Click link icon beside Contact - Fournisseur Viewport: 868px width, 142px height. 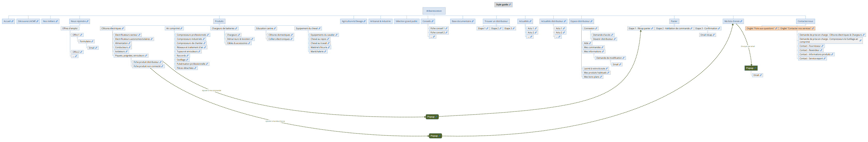(822, 46)
